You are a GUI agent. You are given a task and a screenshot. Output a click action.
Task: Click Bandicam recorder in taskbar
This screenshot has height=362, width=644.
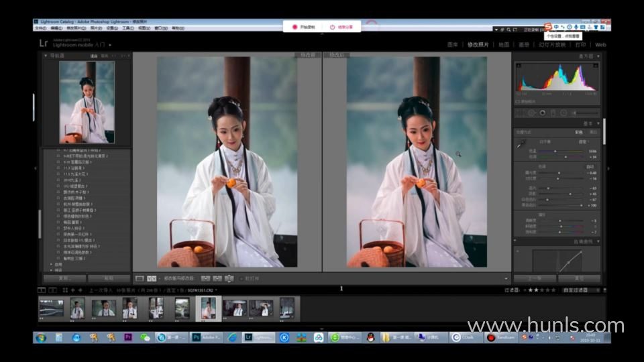(500, 337)
